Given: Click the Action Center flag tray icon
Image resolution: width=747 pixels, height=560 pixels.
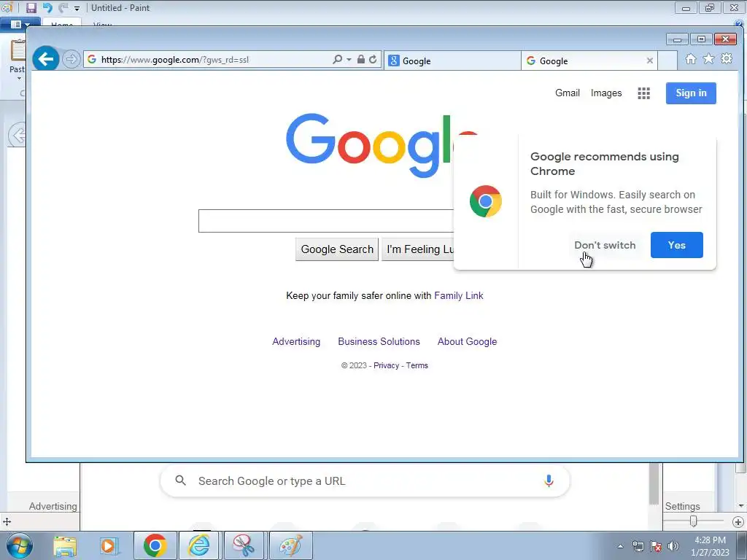Looking at the screenshot, I should point(656,546).
